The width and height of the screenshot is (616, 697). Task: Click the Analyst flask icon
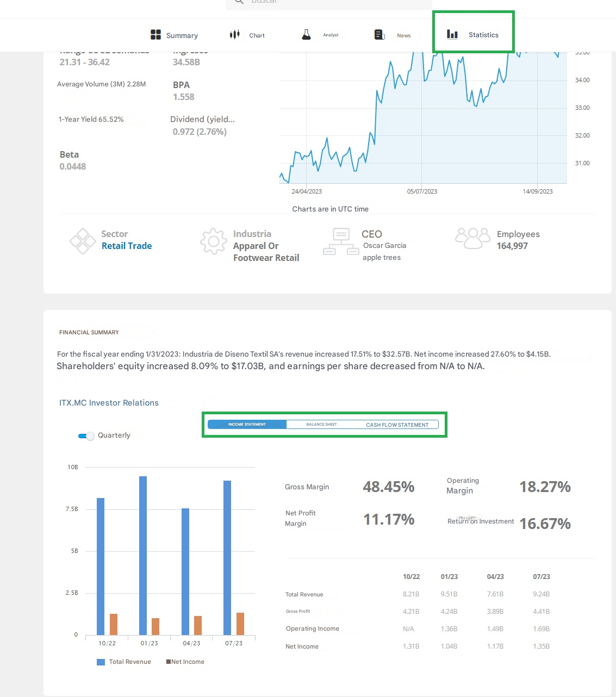307,34
